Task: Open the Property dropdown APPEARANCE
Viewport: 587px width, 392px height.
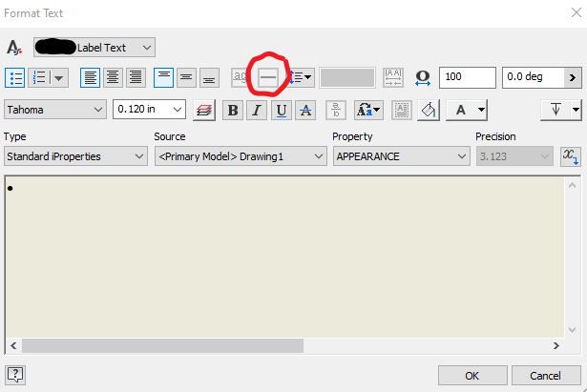Action: (x=402, y=156)
